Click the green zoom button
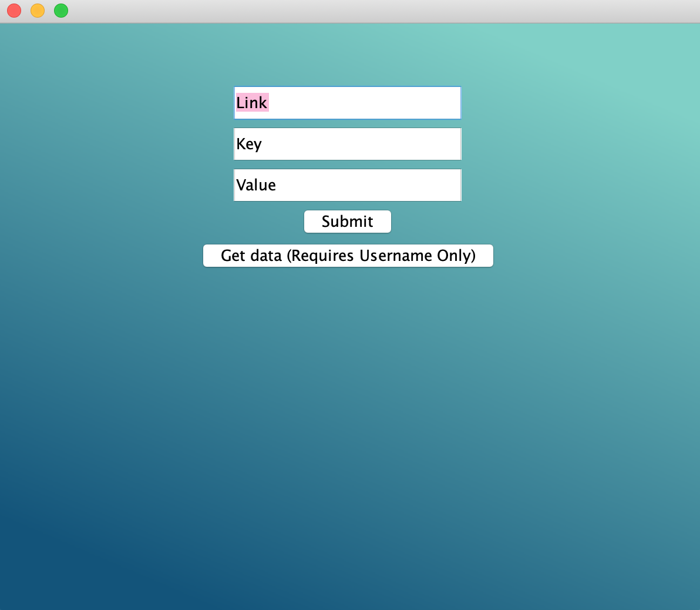Viewport: 700px width, 610px height. (x=60, y=10)
